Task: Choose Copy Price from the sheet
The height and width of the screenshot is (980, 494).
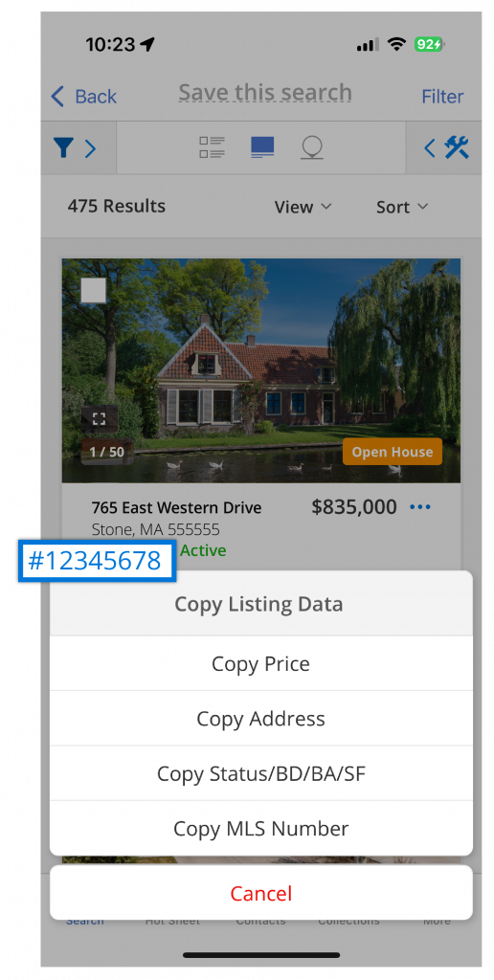Action: pyautogui.click(x=260, y=664)
